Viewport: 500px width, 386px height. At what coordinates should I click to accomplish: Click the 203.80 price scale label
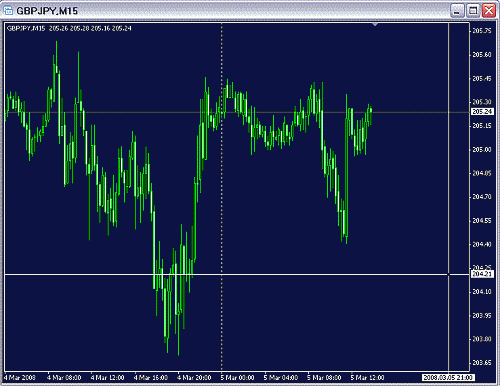tap(482, 339)
